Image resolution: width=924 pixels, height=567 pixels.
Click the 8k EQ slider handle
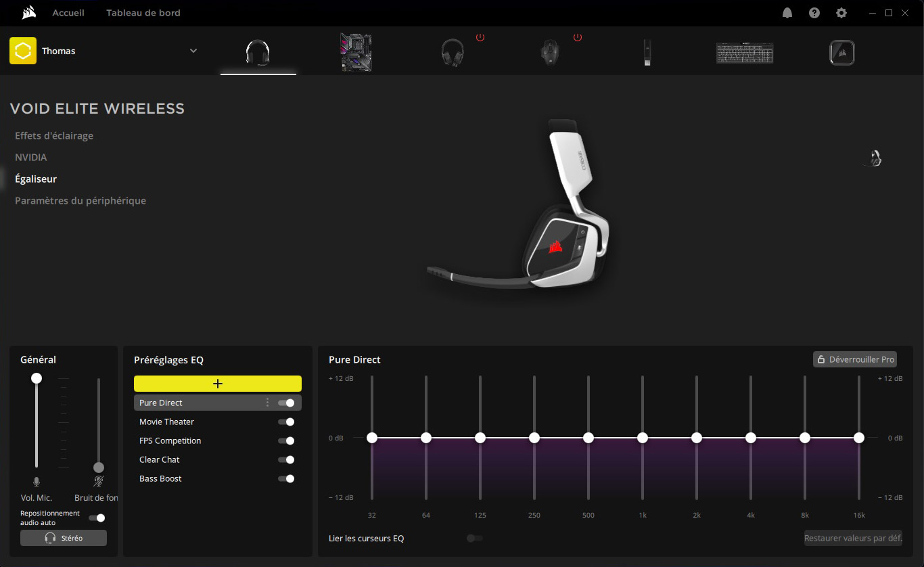[x=805, y=438]
